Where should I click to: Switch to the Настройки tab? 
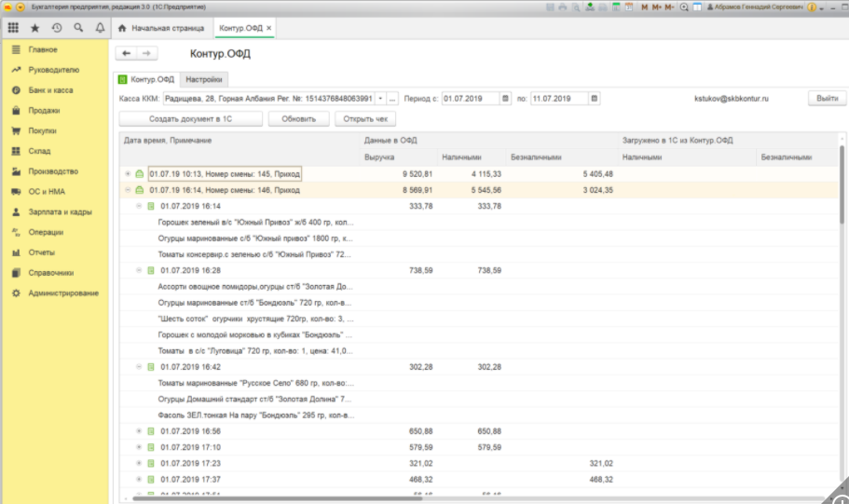coord(202,79)
